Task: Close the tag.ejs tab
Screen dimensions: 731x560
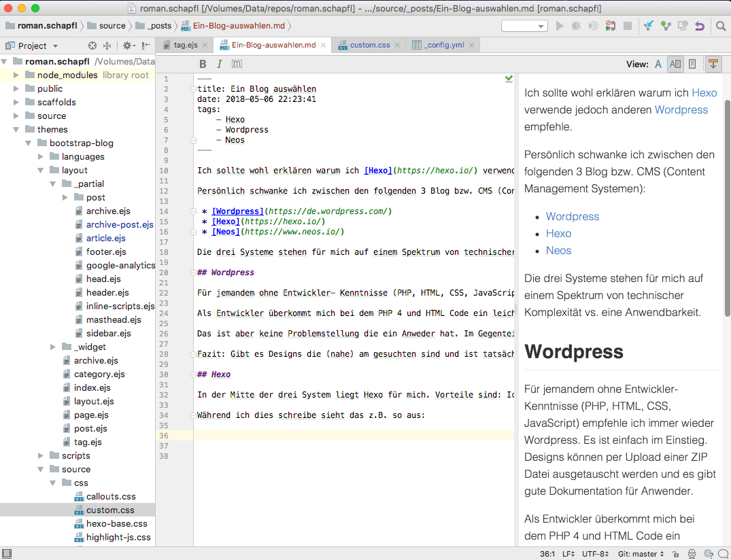Action: (x=207, y=45)
